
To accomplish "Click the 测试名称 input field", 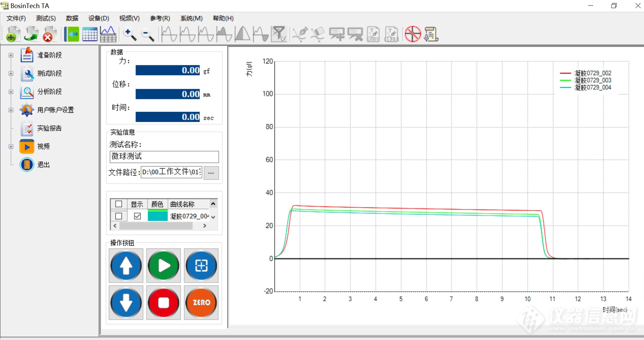I will pyautogui.click(x=164, y=157).
